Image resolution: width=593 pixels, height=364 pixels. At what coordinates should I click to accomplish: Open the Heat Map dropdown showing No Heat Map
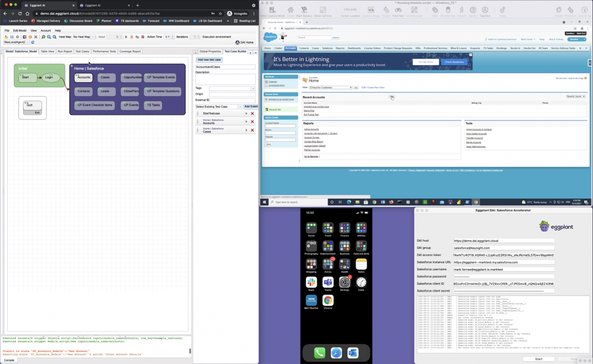pos(83,37)
